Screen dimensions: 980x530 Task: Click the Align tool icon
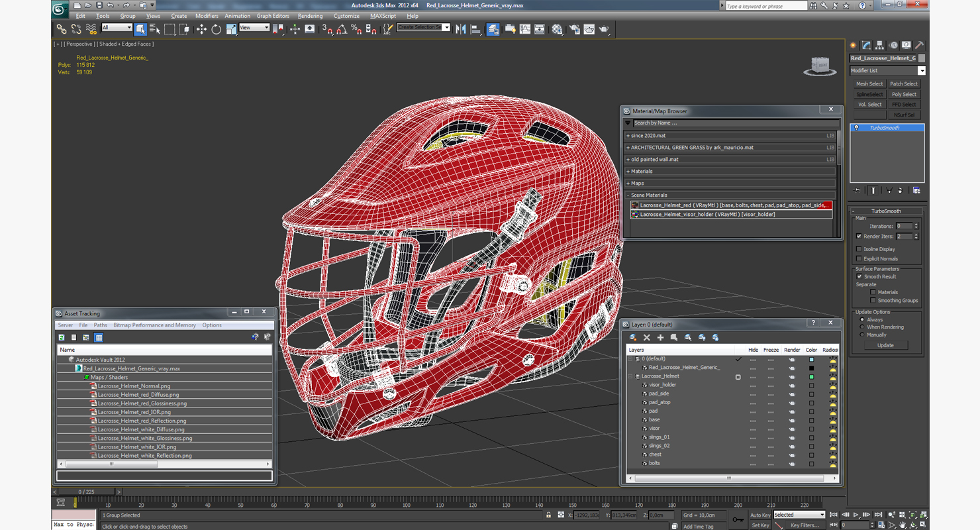(475, 29)
